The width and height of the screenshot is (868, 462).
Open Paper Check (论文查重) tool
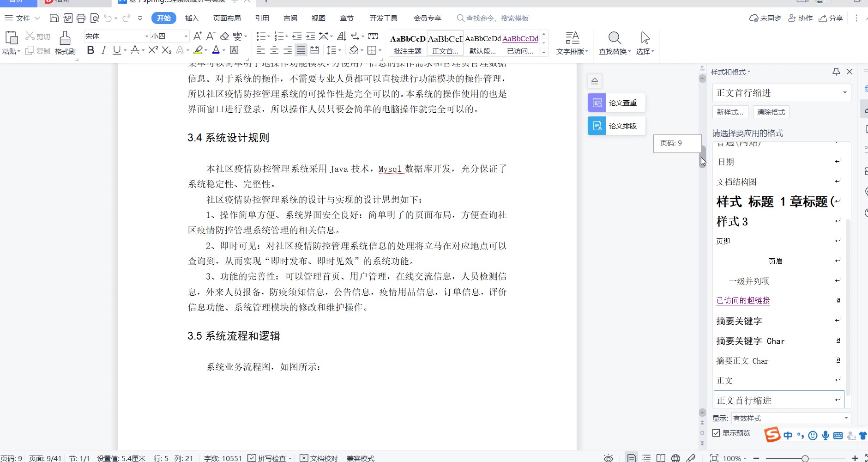point(616,103)
